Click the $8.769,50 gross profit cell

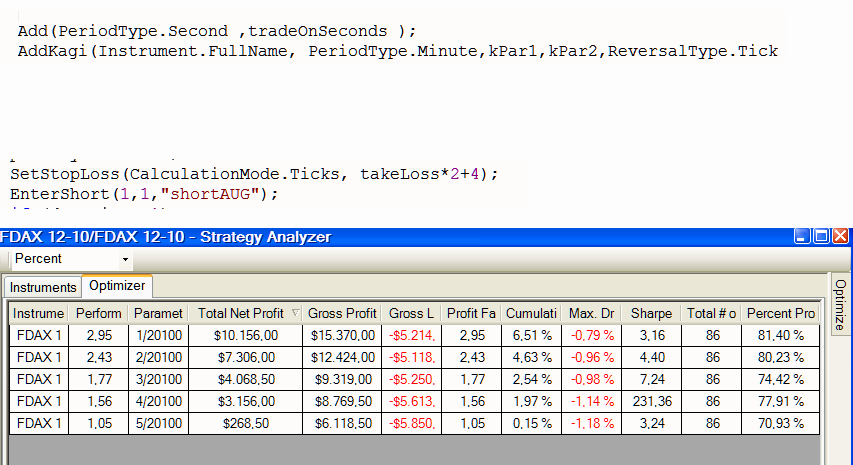pyautogui.click(x=342, y=401)
